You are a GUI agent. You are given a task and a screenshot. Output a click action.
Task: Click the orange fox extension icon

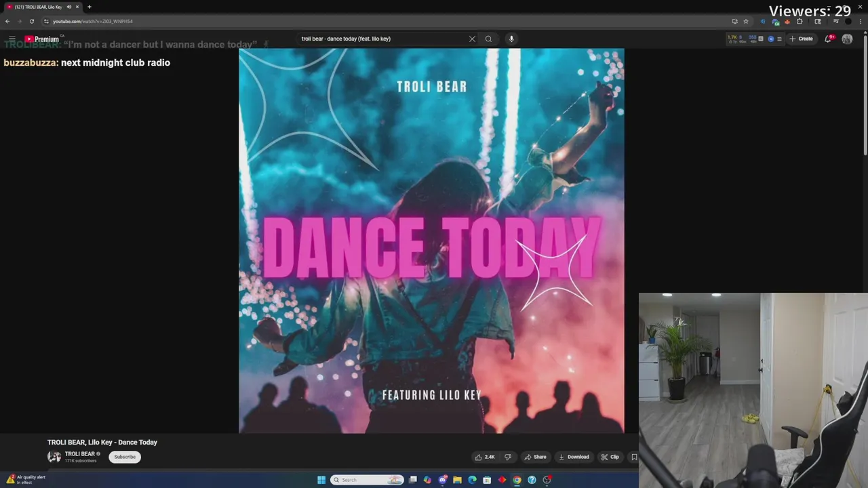click(787, 22)
